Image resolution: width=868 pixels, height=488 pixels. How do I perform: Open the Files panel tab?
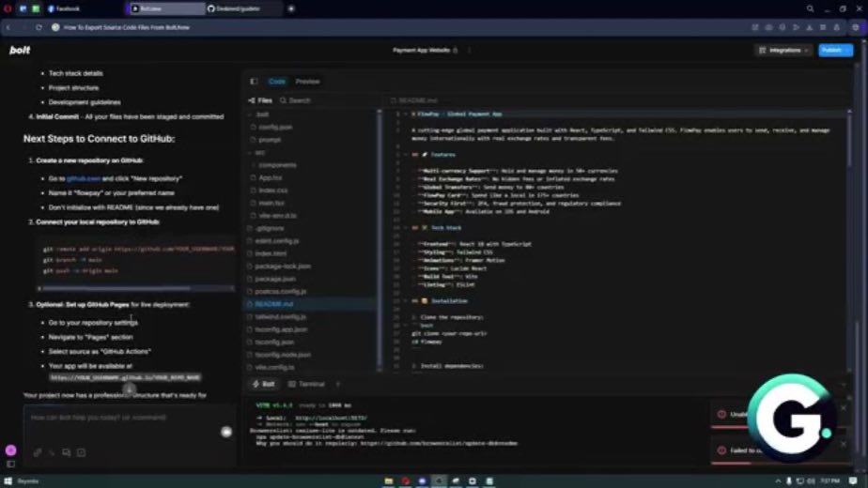coord(260,100)
